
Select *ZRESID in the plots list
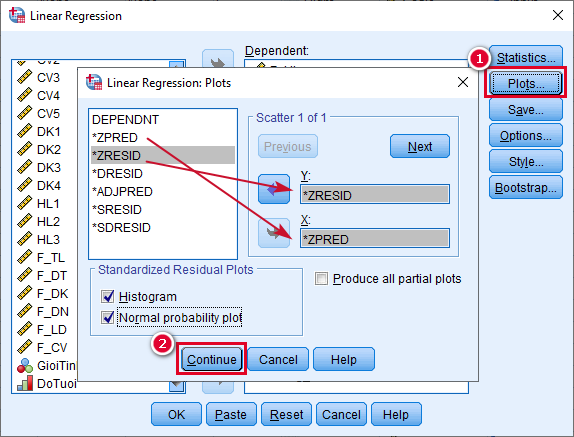pos(163,155)
